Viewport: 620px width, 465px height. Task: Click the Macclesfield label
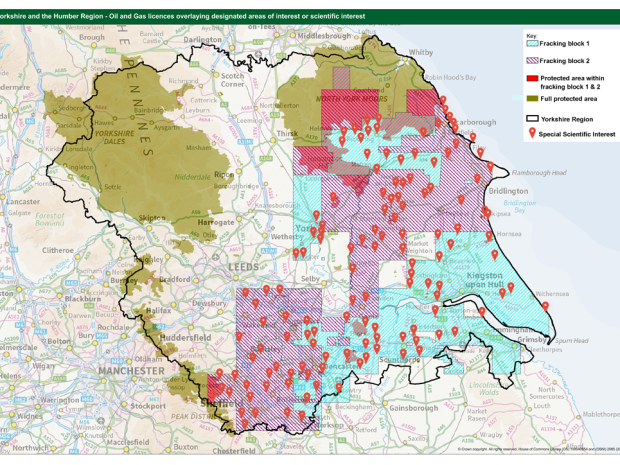click(128, 442)
